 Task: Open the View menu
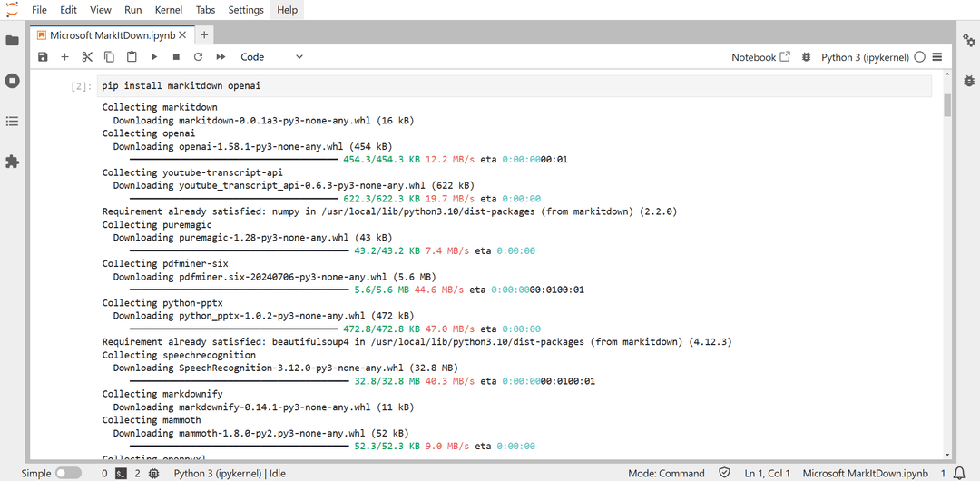[x=101, y=10]
